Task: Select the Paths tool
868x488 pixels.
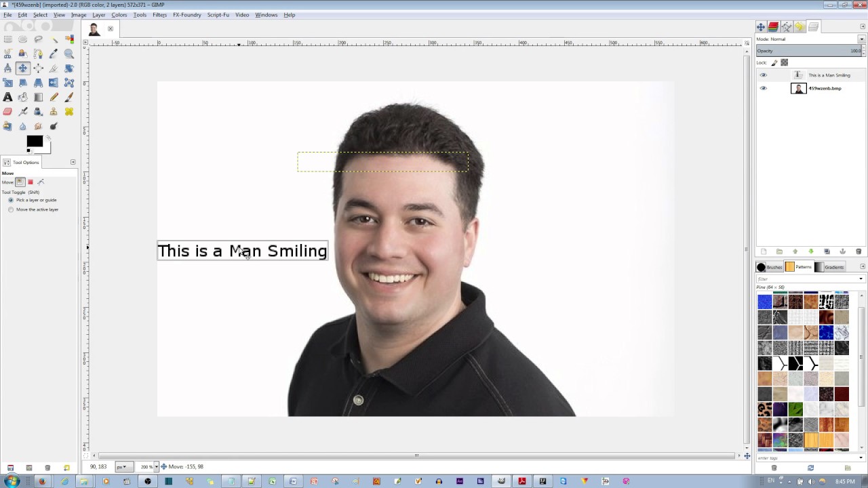Action: click(38, 54)
